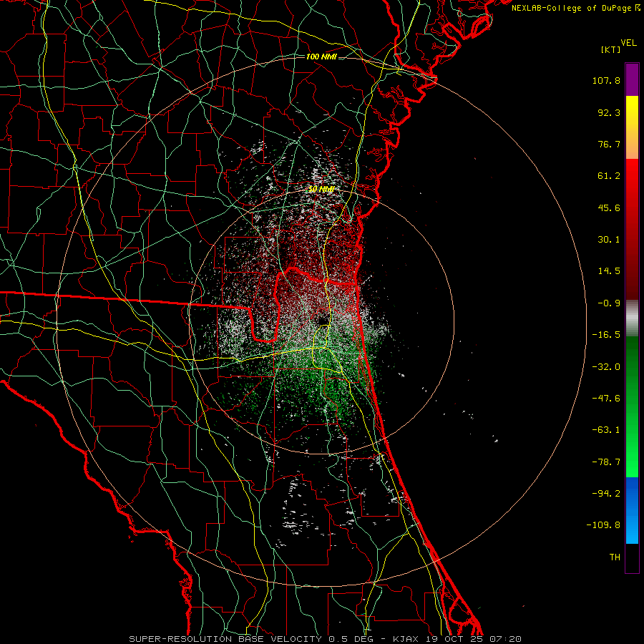Click the 76.7 velocity scale value
644x644 pixels.
[x=609, y=144]
